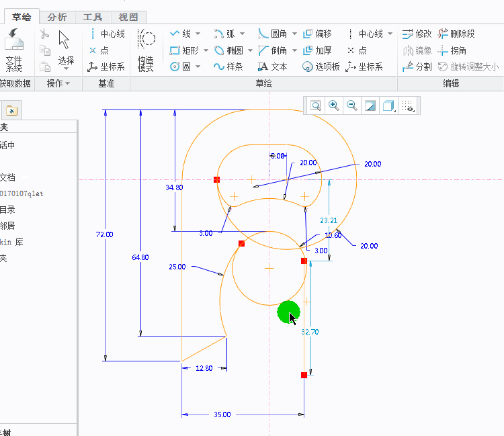Select the 圆 circle tool
The image size is (504, 436).
pos(180,67)
